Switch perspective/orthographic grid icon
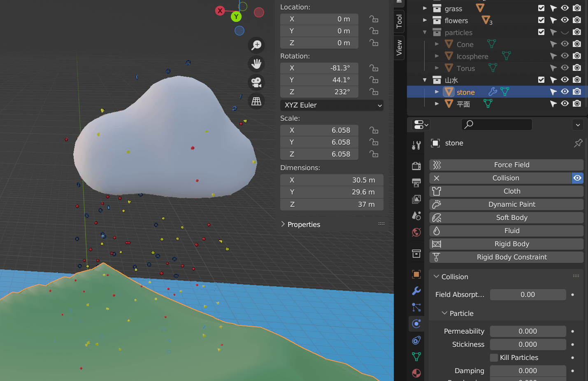The width and height of the screenshot is (588, 381). pyautogui.click(x=256, y=101)
